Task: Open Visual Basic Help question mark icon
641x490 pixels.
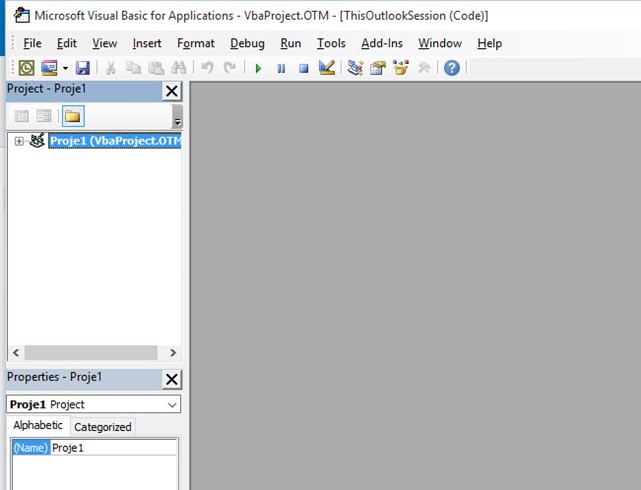Action: click(x=452, y=68)
